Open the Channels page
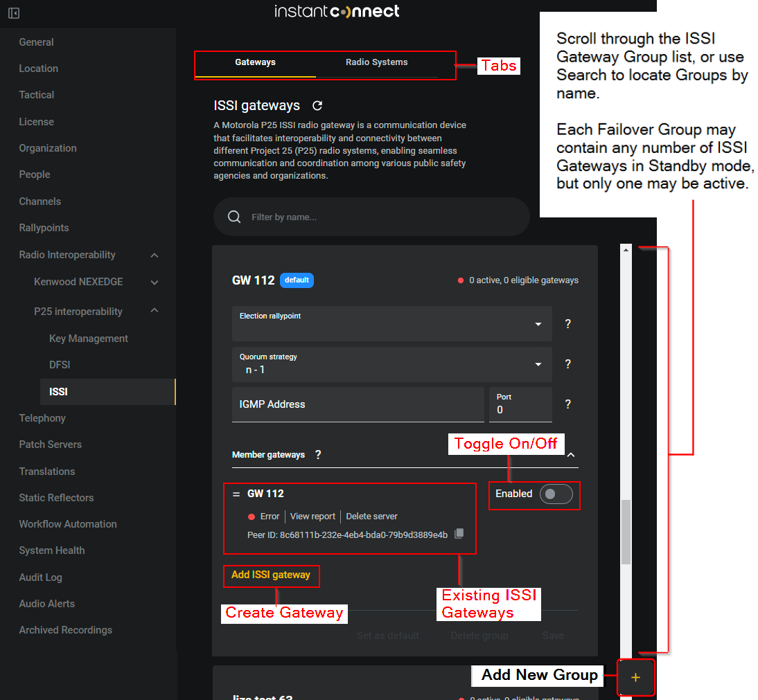This screenshot has height=700, width=758. pos(40,201)
